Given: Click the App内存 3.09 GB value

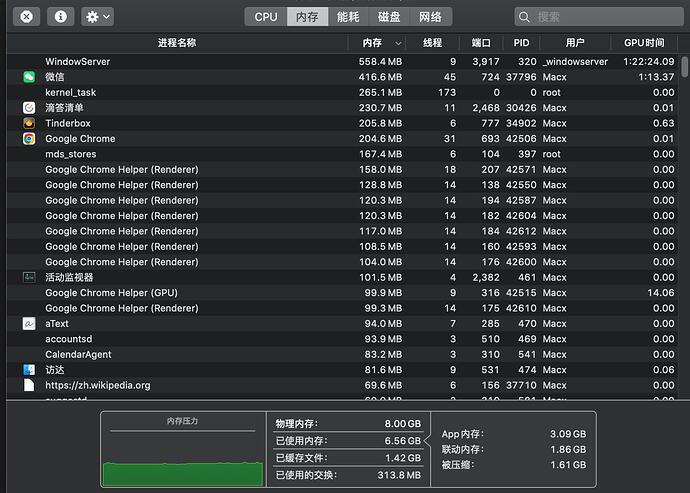Looking at the screenshot, I should coord(568,434).
